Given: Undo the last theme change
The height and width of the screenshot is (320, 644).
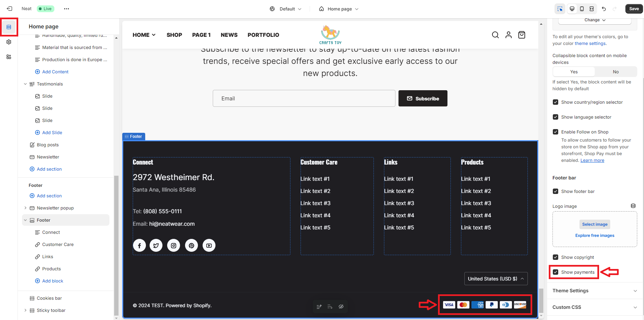Looking at the screenshot, I should coord(604,9).
